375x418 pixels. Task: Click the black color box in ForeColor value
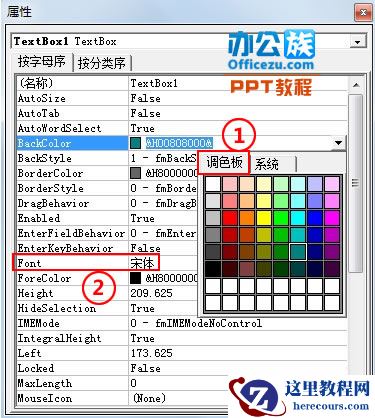point(135,278)
